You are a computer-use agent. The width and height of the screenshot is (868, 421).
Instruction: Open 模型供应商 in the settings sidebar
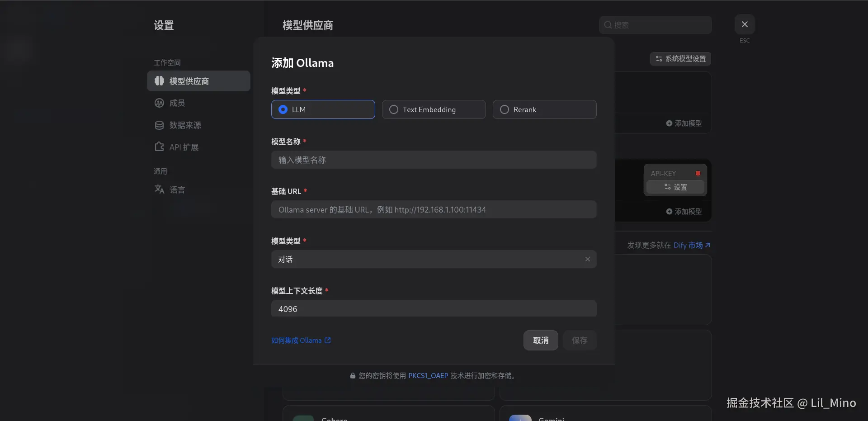(198, 81)
